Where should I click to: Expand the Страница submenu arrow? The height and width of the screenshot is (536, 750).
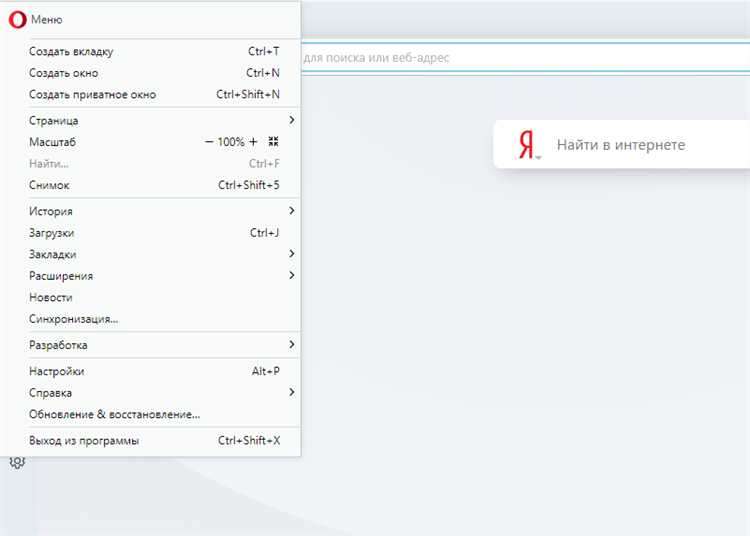pos(292,120)
